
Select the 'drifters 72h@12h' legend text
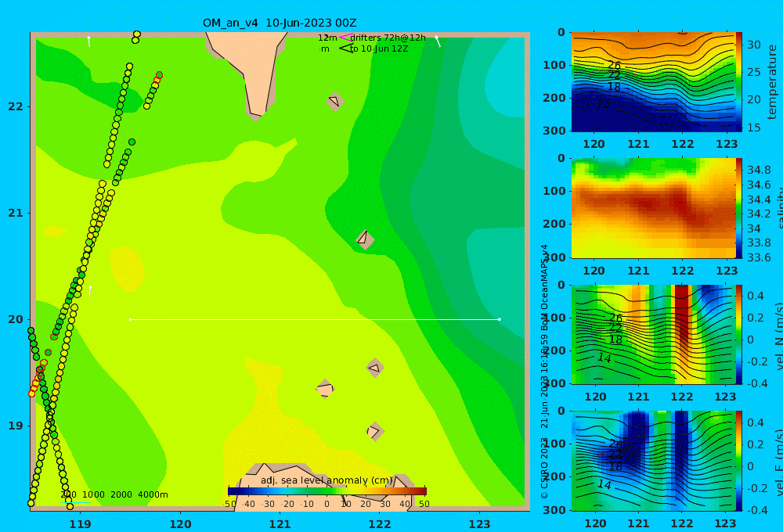388,38
